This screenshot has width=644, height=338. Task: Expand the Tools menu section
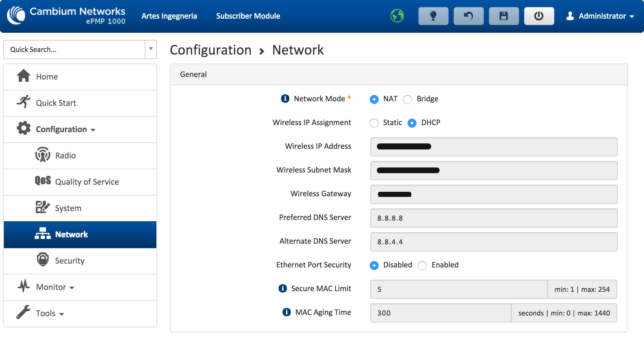point(62,314)
